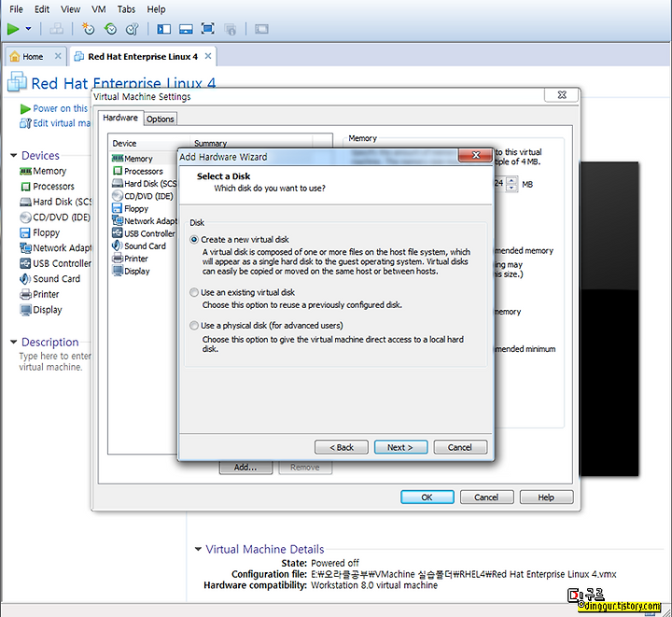
Task: Click OK in Virtual Machine Settings
Action: coord(427,497)
